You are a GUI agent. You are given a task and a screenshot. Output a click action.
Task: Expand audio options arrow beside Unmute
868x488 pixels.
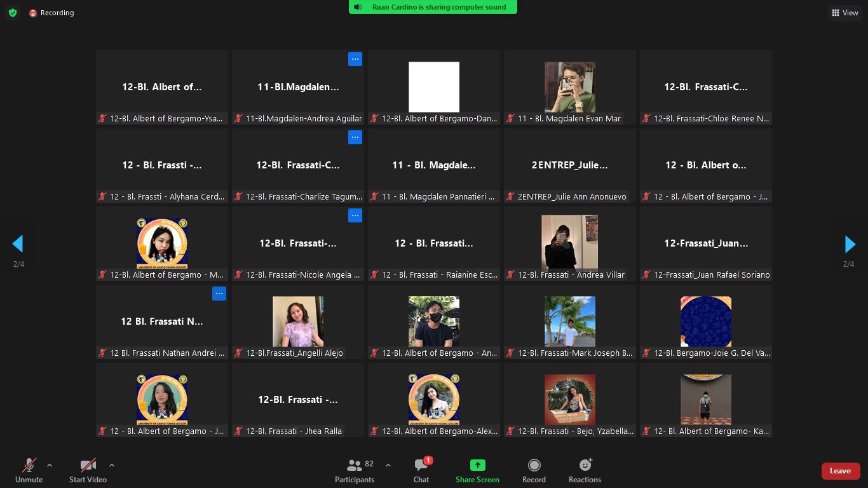click(50, 465)
